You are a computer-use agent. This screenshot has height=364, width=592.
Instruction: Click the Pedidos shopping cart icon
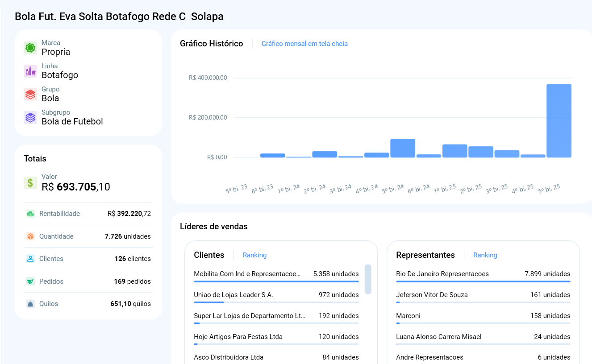click(x=30, y=281)
